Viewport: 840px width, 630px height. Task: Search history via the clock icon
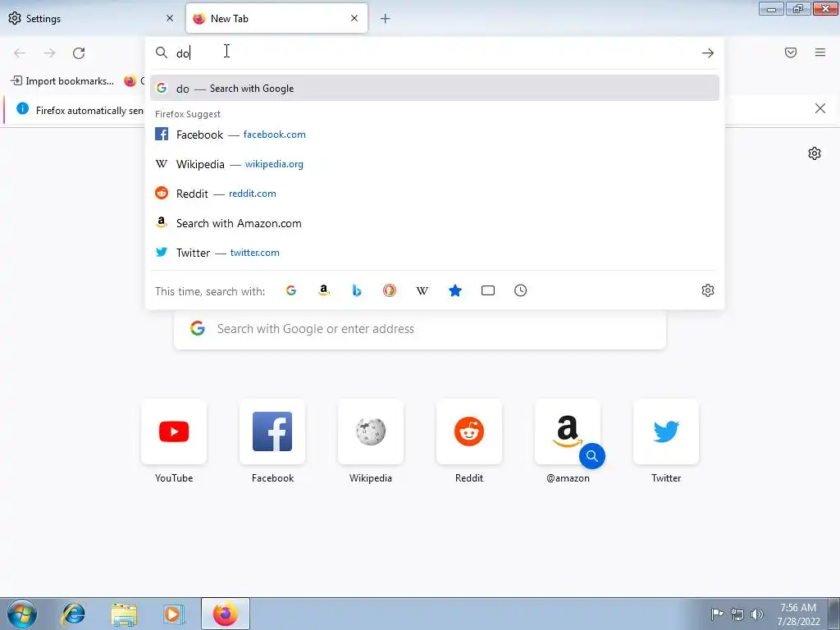(x=520, y=290)
